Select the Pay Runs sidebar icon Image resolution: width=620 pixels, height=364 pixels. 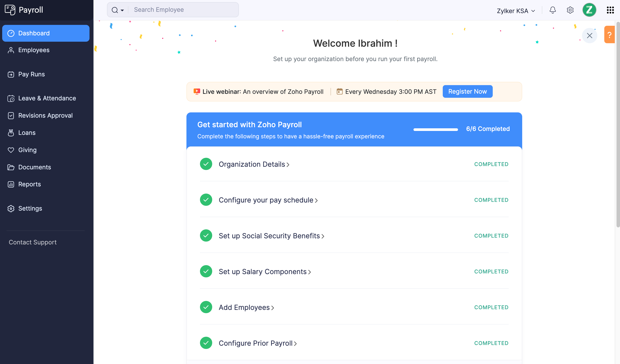[11, 74]
